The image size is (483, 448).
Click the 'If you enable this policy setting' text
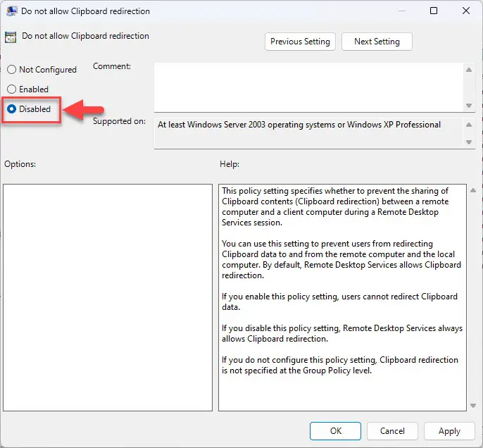[x=339, y=301]
